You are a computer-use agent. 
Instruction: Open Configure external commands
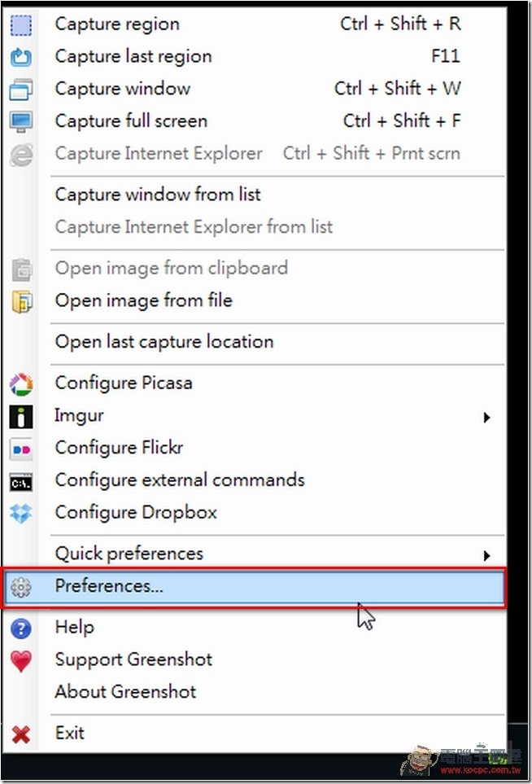(x=180, y=480)
